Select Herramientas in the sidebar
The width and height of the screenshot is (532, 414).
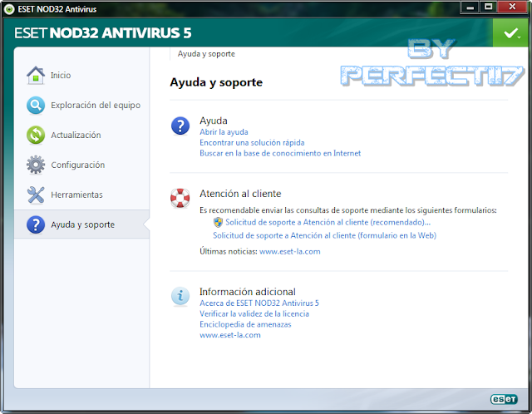tap(81, 195)
